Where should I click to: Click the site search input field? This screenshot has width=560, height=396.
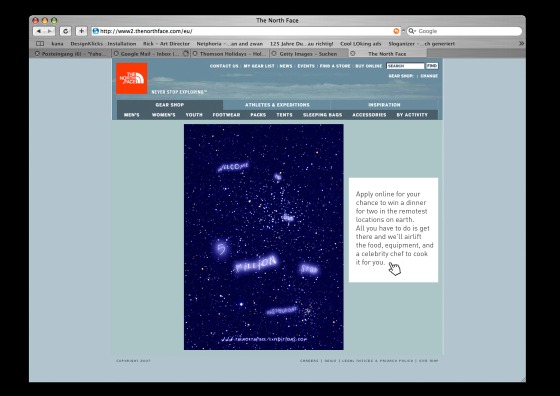click(405, 66)
